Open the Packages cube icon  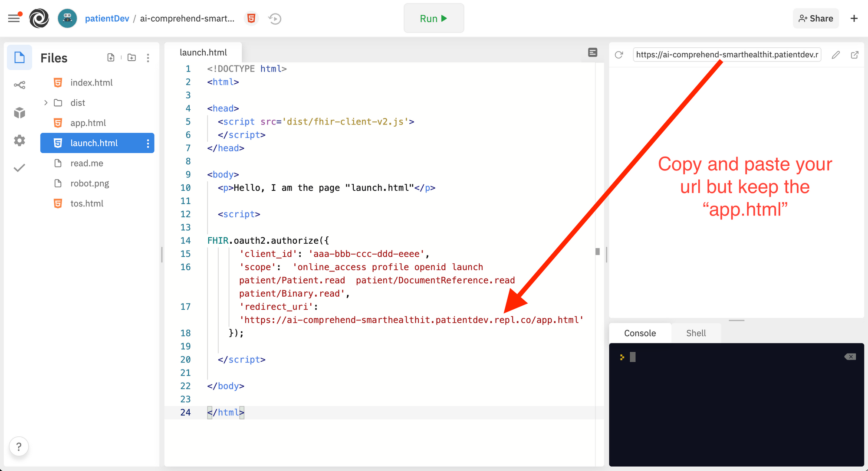[x=20, y=113]
